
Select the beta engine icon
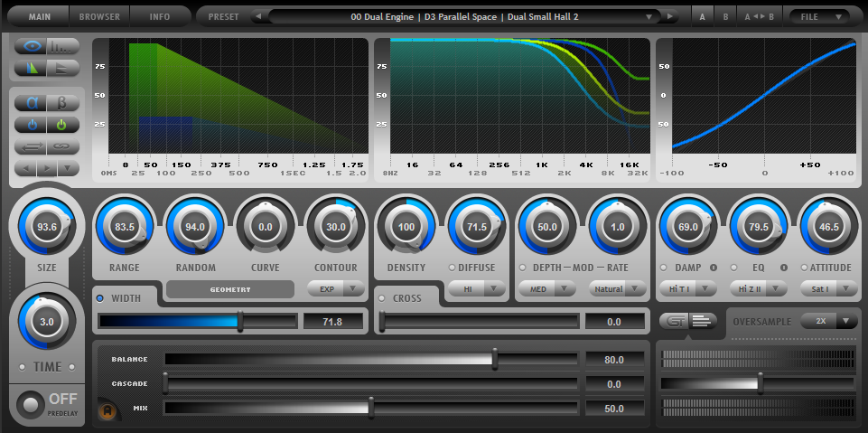[x=62, y=103]
